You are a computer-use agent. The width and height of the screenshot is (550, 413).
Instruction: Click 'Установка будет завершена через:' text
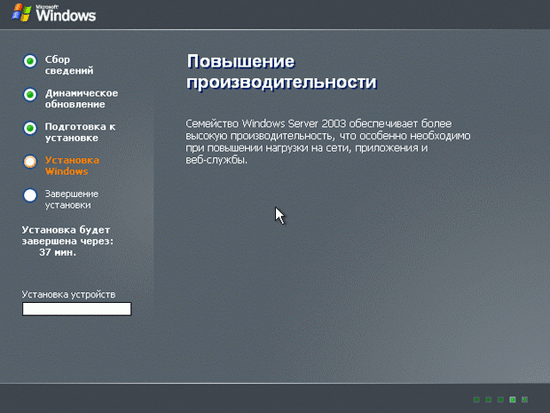(68, 235)
